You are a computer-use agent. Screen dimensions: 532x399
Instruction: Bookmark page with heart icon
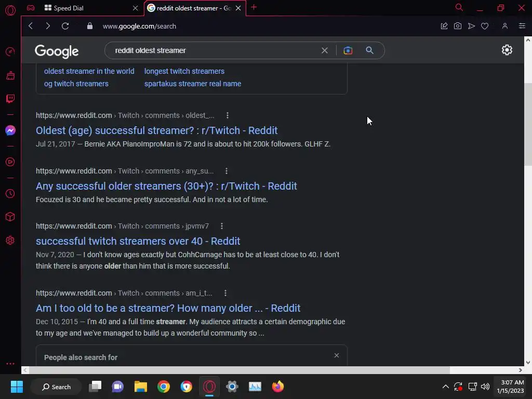(x=485, y=26)
